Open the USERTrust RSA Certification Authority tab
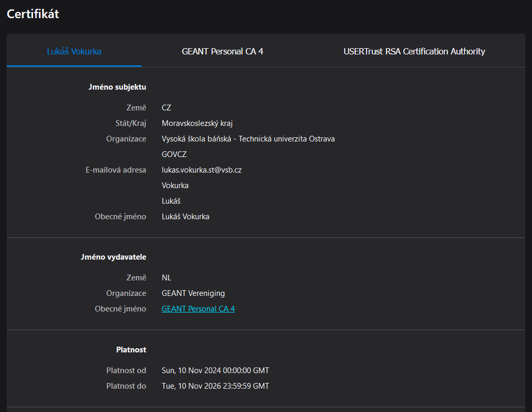 coord(414,51)
